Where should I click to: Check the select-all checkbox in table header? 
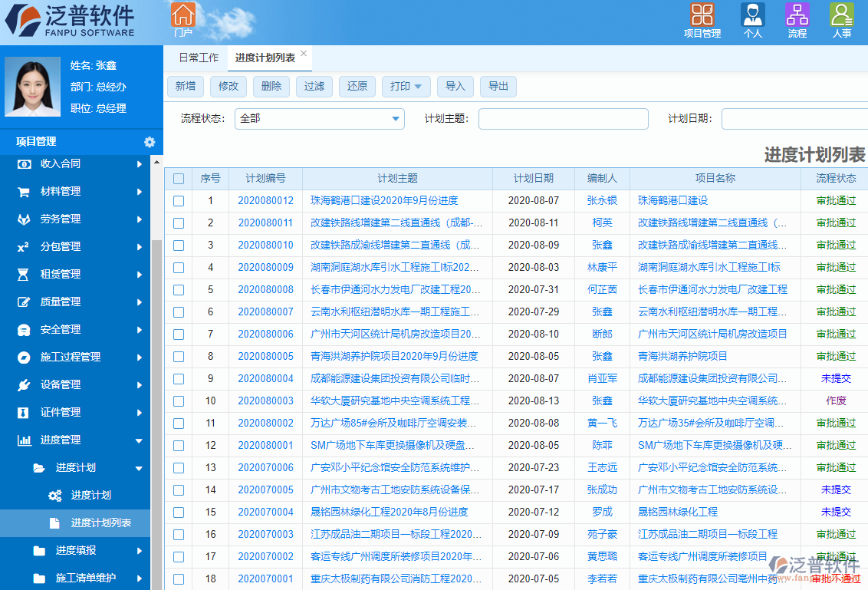[179, 178]
